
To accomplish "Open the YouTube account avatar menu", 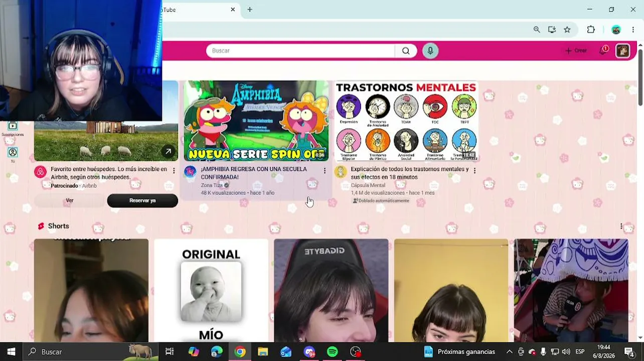I will (623, 51).
